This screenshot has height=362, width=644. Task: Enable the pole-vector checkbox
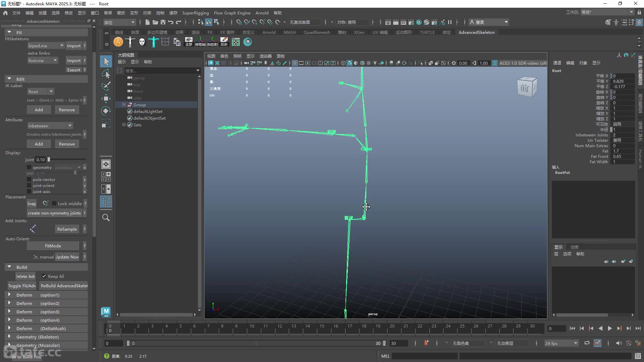[29, 179]
